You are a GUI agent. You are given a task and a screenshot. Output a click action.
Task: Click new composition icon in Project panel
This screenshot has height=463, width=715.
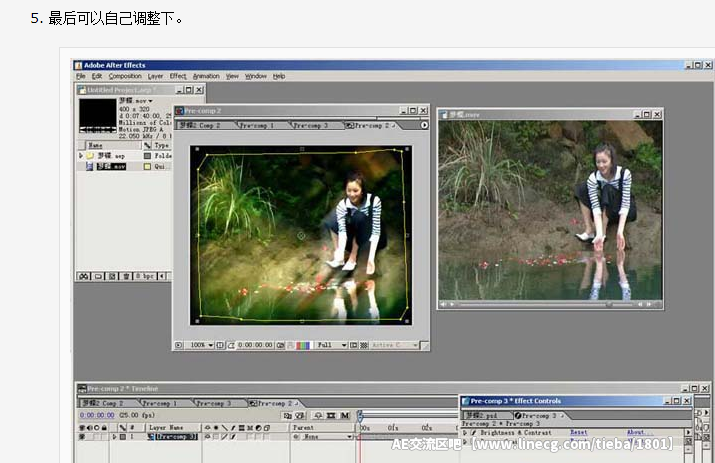112,276
